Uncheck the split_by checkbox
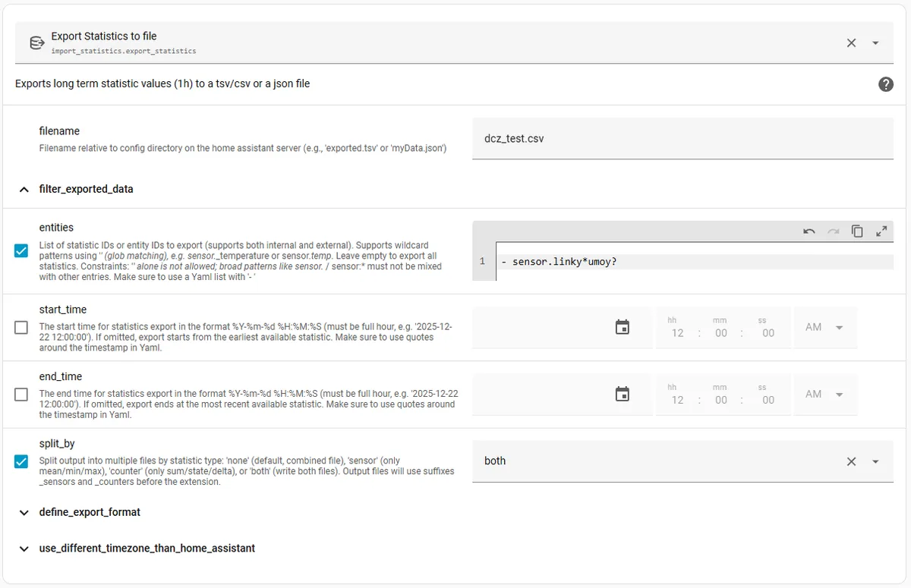 [21, 461]
